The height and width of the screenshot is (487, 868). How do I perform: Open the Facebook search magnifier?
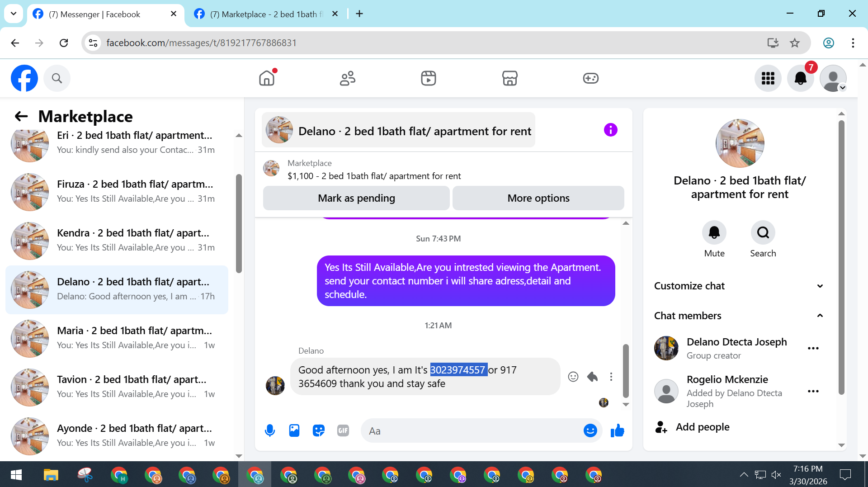click(x=57, y=78)
